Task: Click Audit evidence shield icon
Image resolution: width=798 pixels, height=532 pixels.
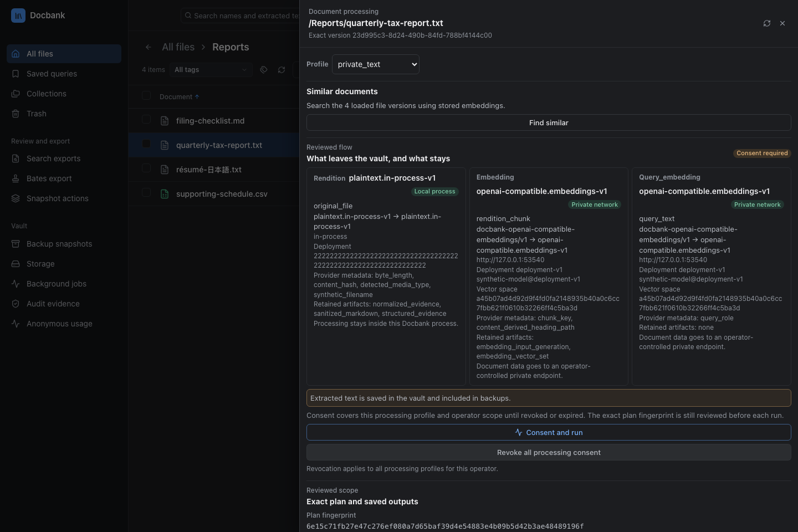Action: pos(16,304)
